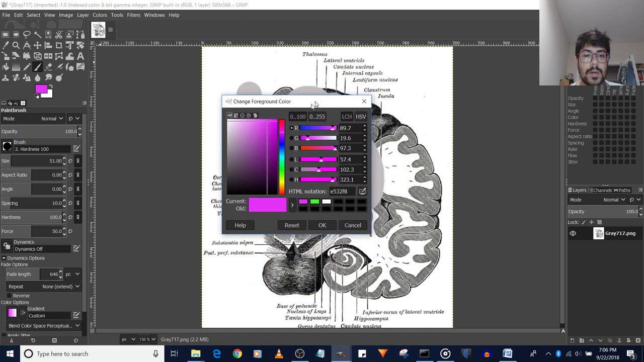Open the Colors menu
This screenshot has height=362, width=644.
[100, 15]
